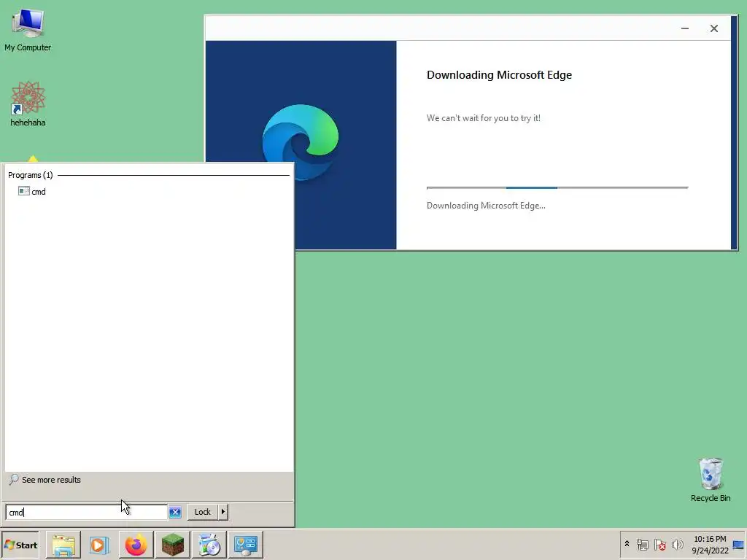This screenshot has width=747, height=560.
Task: Click See more results link
Action: [x=44, y=480]
